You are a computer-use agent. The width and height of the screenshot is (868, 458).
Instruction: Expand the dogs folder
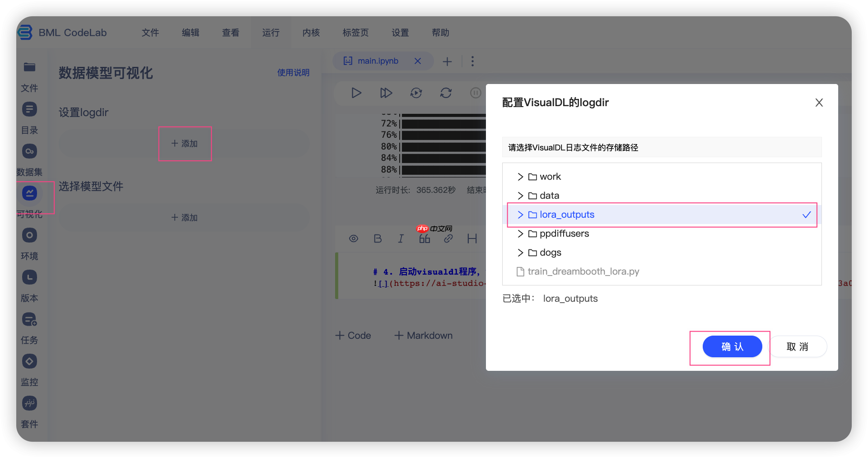(x=520, y=252)
